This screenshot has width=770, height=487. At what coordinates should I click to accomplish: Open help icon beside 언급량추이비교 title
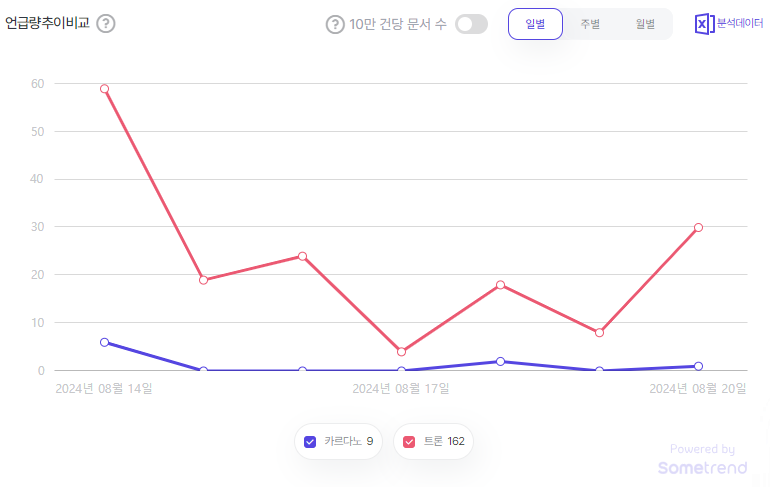pos(106,23)
